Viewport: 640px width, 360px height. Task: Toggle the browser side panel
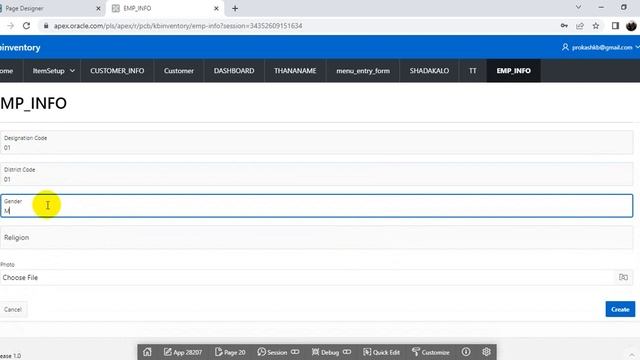(x=615, y=26)
